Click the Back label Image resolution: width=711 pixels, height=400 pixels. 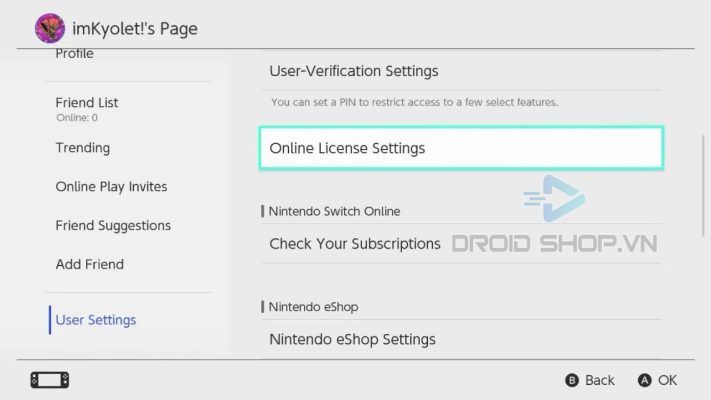(x=599, y=380)
